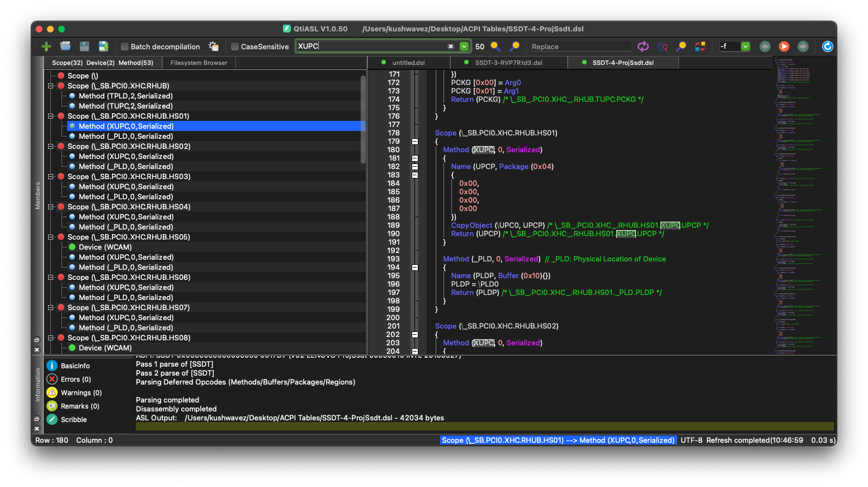Click the save floppy disk icon
868x487 pixels.
coord(84,46)
